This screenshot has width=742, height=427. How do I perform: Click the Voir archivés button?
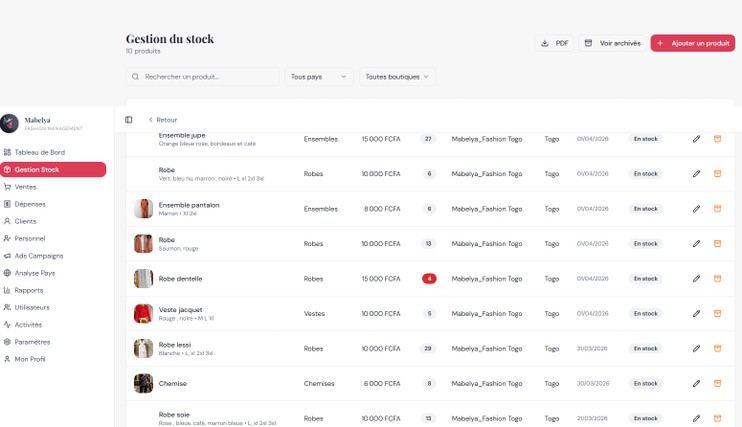point(612,43)
